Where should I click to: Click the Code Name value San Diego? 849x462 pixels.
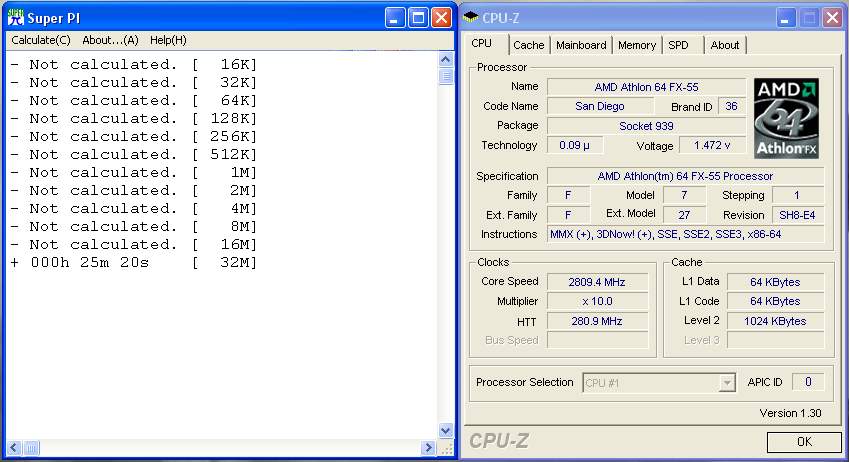pyautogui.click(x=599, y=107)
